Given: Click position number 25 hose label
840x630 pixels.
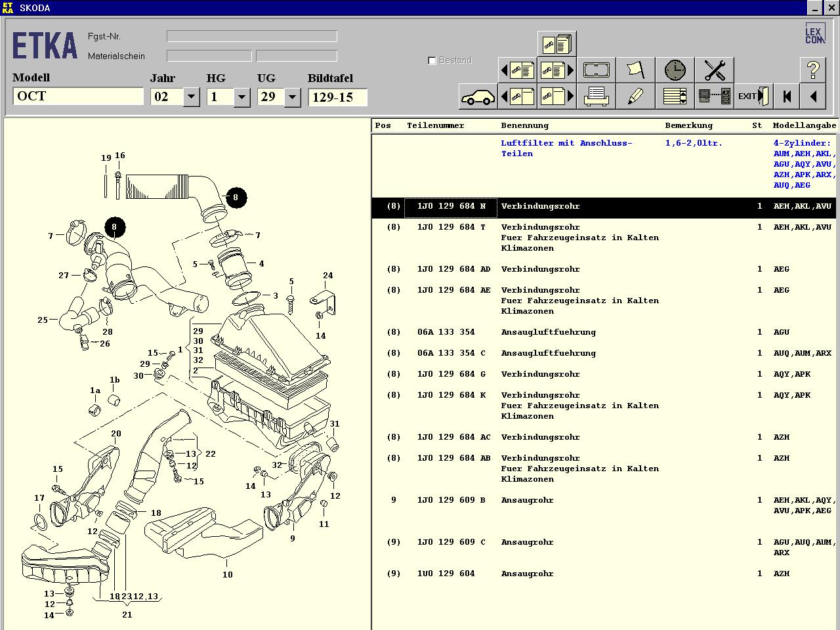Looking at the screenshot, I should (x=43, y=320).
